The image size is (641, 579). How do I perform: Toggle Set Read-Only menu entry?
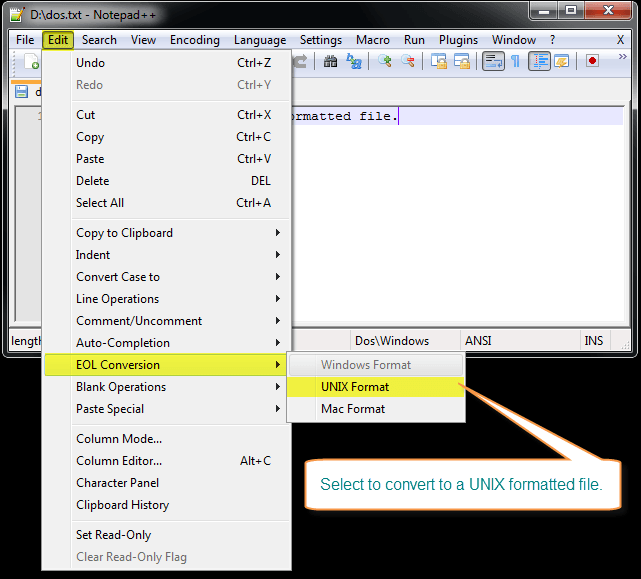(168, 535)
